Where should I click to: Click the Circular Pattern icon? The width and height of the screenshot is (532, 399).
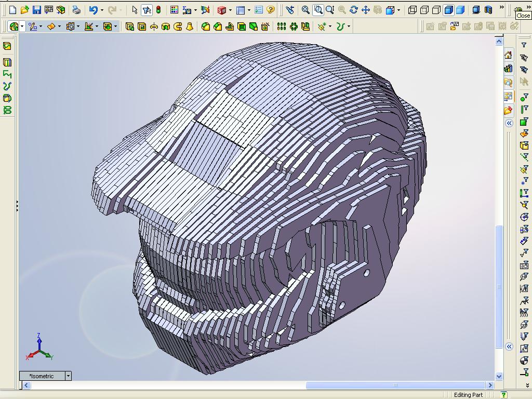(294, 26)
